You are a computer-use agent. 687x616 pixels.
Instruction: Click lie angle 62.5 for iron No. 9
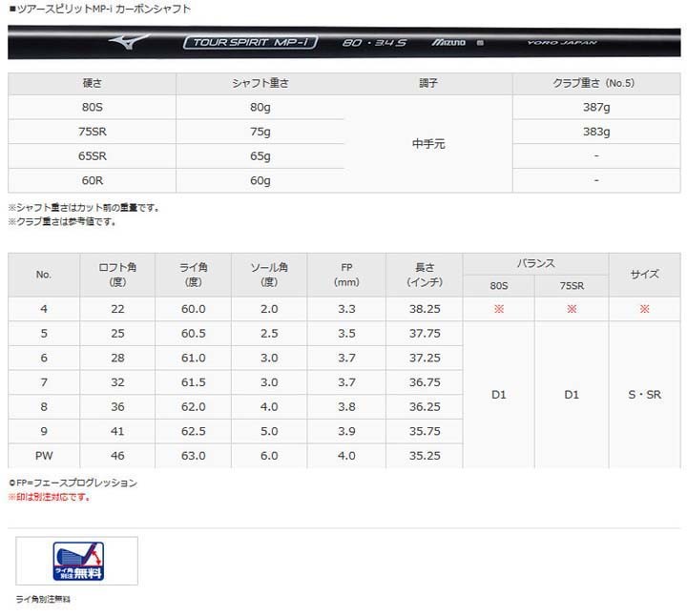click(x=193, y=432)
